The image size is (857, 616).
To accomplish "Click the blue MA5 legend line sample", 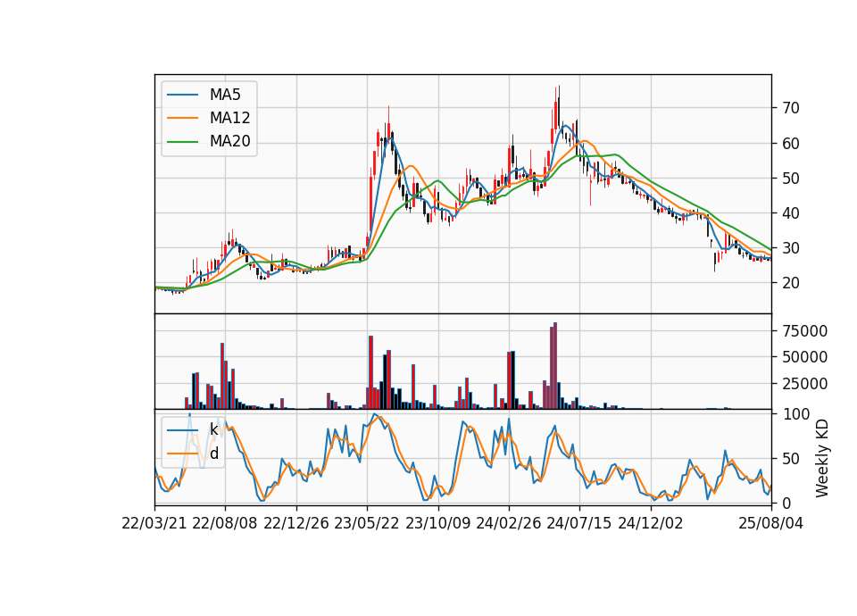I will (x=182, y=95).
